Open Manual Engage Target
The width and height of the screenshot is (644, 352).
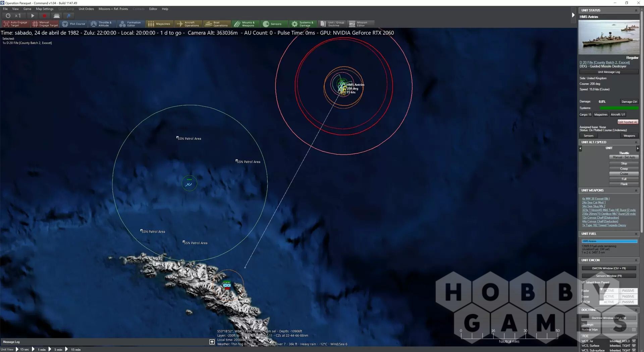click(45, 24)
